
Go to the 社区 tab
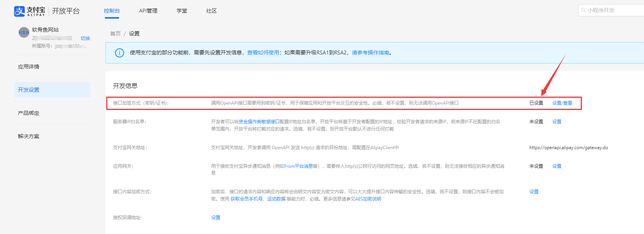[x=211, y=11]
